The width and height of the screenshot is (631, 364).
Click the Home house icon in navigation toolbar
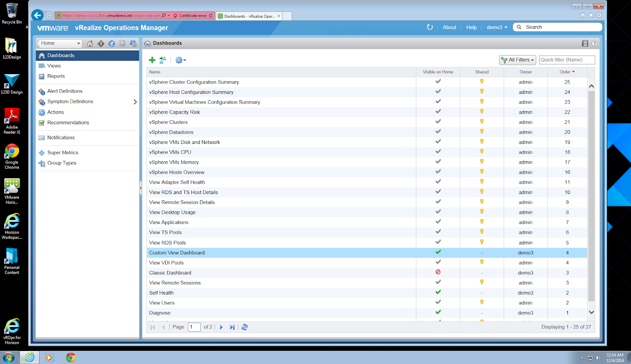(x=90, y=43)
